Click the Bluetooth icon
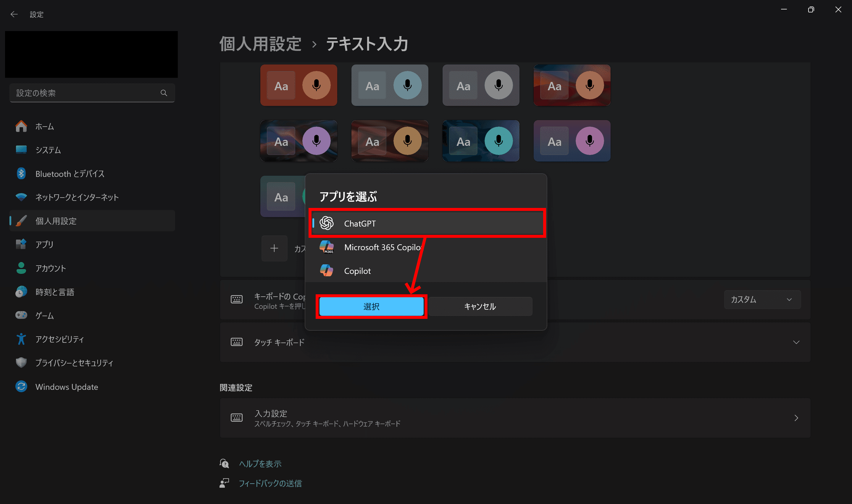 21,173
